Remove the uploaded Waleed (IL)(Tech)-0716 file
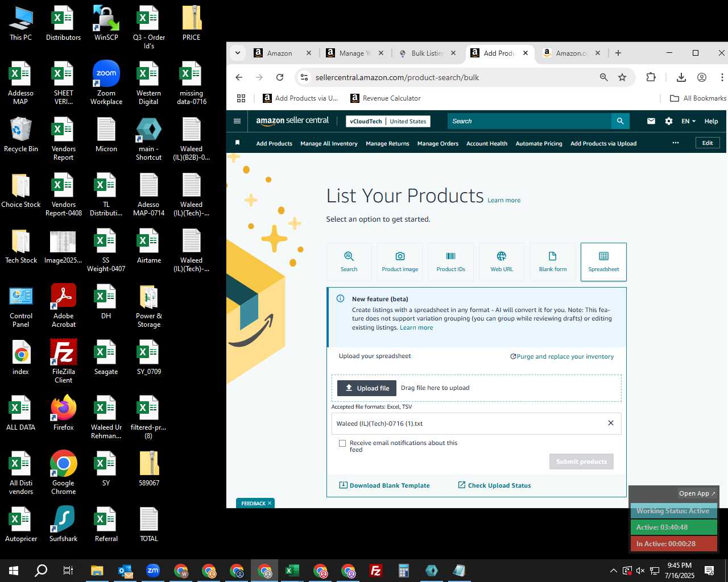728x582 pixels. pyautogui.click(x=611, y=423)
